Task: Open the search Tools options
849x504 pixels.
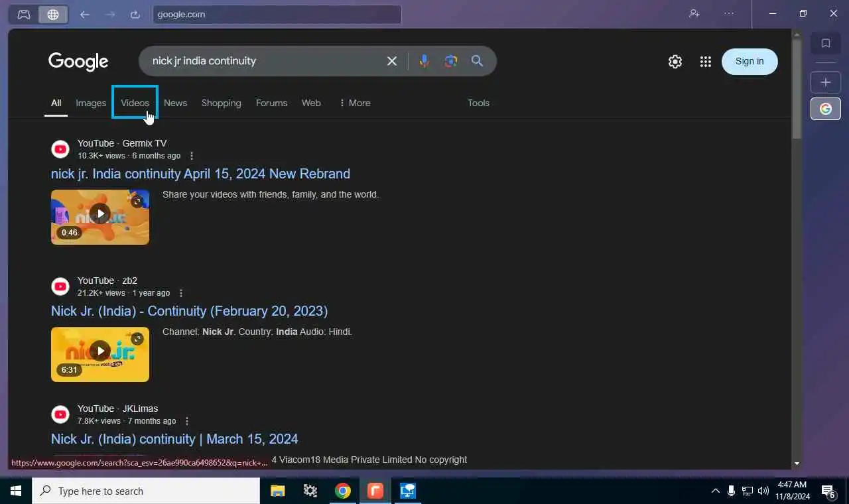Action: 478,103
